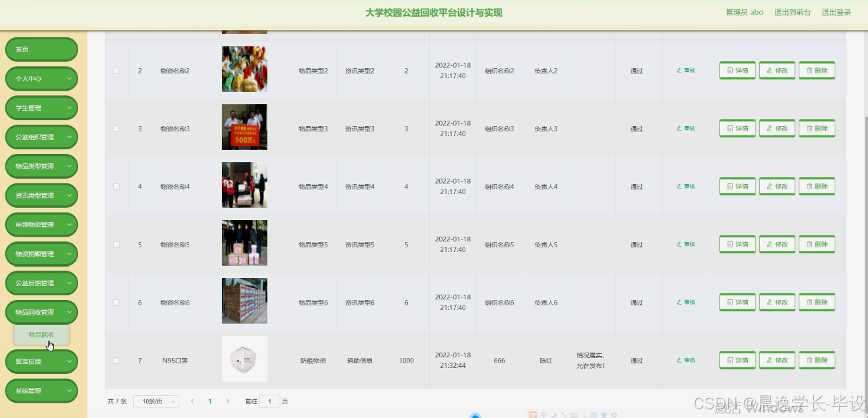The height and width of the screenshot is (418, 868).
Task: Tick the checkbox for row 物资名称4
Action: 117,187
